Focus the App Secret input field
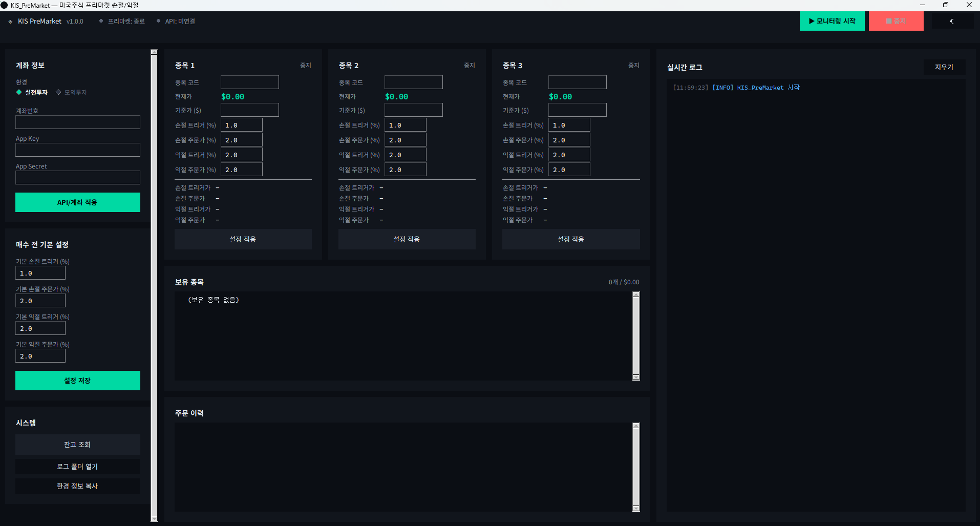Screen dimensions: 980x526 tap(78, 177)
